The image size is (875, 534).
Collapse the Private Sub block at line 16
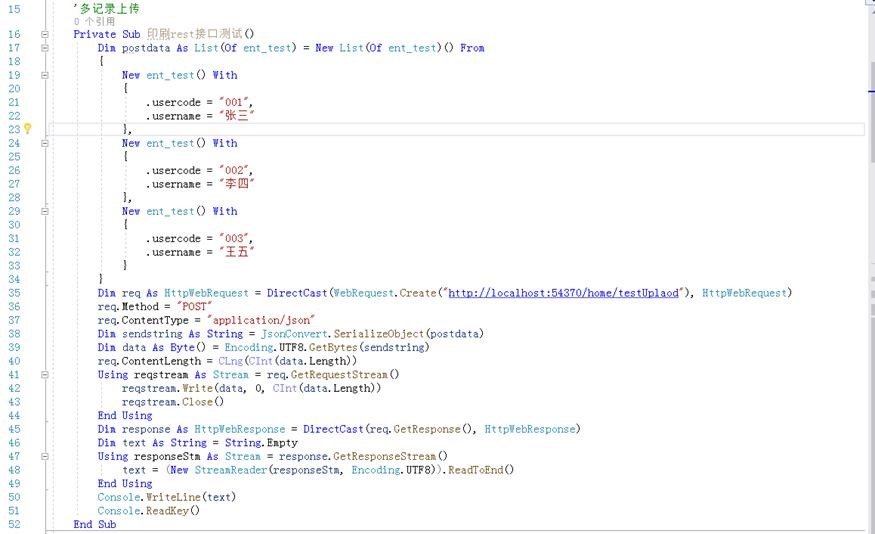45,35
